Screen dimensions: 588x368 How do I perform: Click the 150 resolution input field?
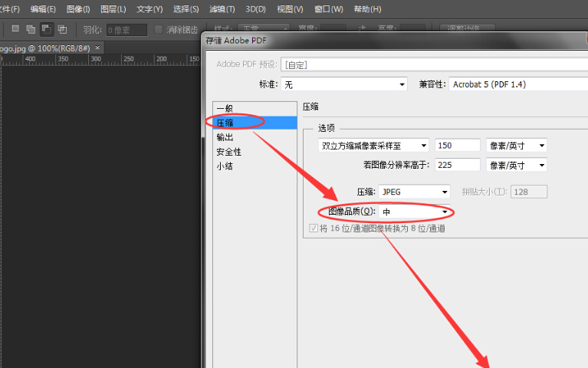coord(458,145)
